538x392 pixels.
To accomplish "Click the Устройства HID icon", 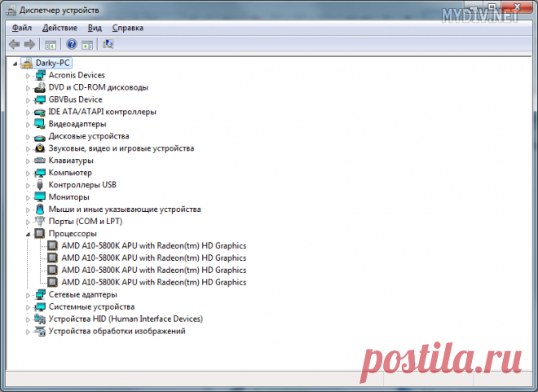I will [x=40, y=319].
